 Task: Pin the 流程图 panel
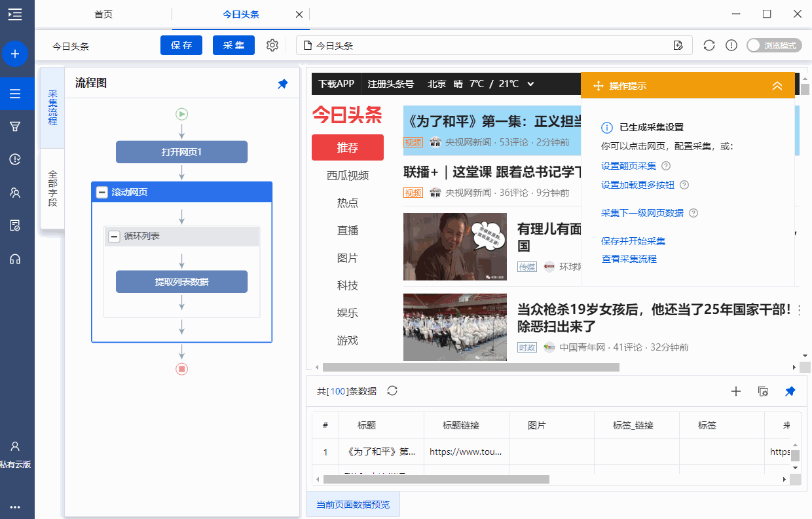tap(283, 84)
